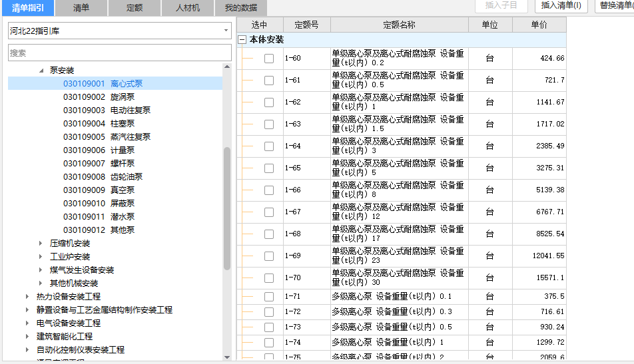Expand the 煤气发生设备安装 node
This screenshot has height=364, width=634.
click(41, 270)
